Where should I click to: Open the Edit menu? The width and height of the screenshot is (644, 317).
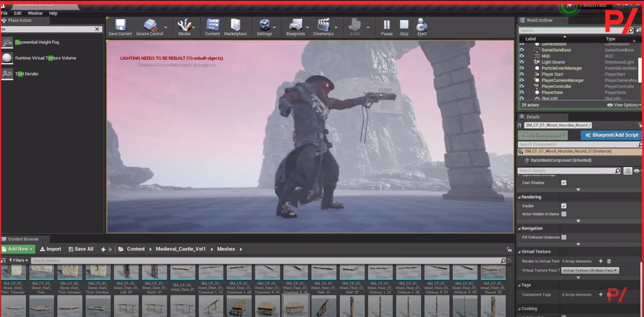tap(18, 13)
